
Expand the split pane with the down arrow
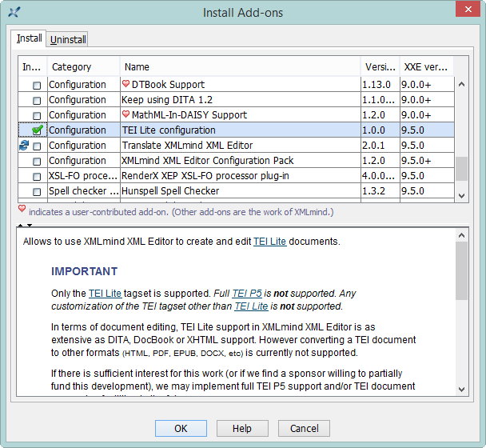point(30,225)
